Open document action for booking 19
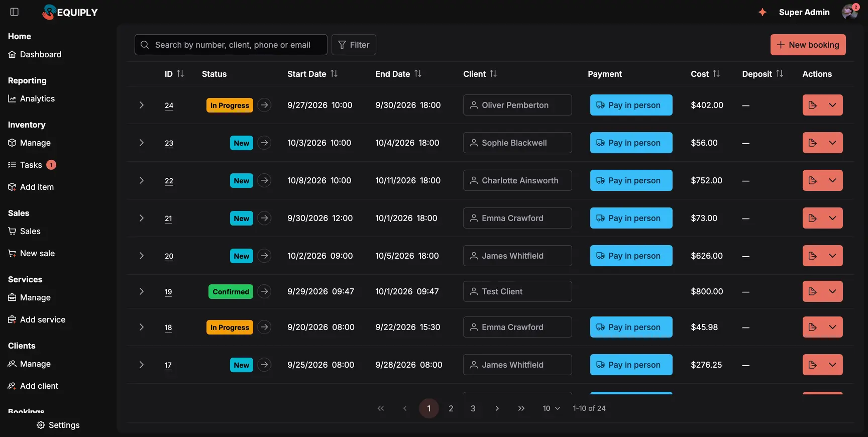868x437 pixels. point(812,291)
